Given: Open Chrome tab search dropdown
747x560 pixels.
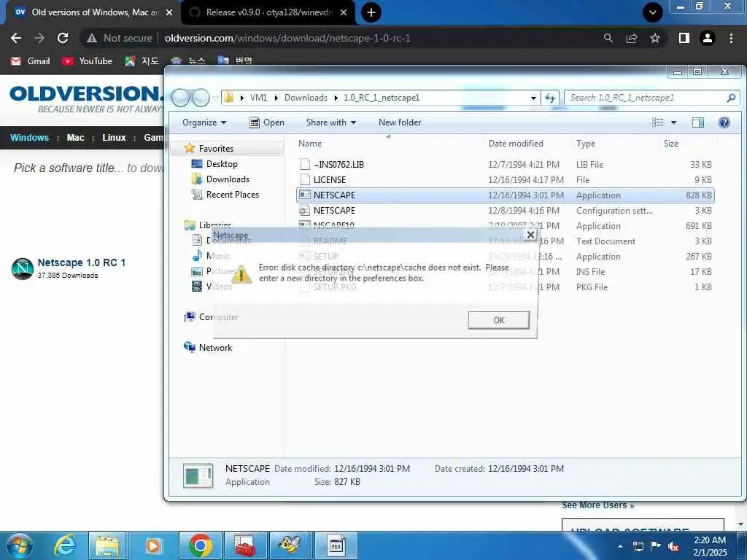Looking at the screenshot, I should pos(652,12).
